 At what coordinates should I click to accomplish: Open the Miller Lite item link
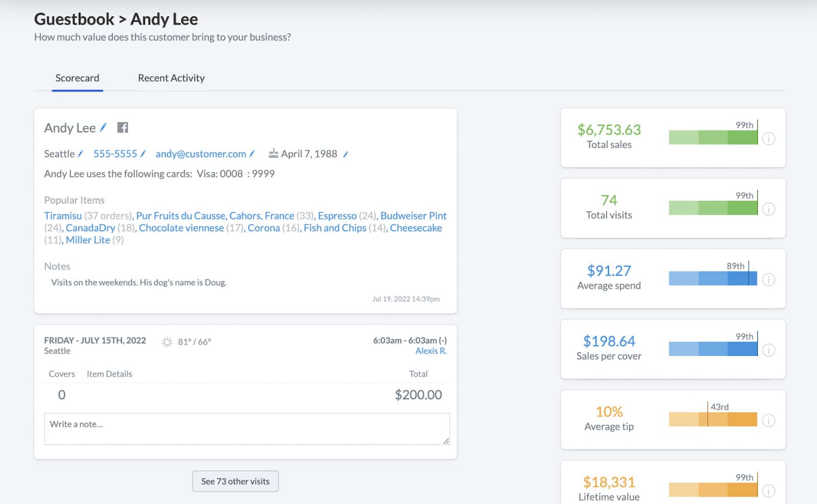[88, 240]
